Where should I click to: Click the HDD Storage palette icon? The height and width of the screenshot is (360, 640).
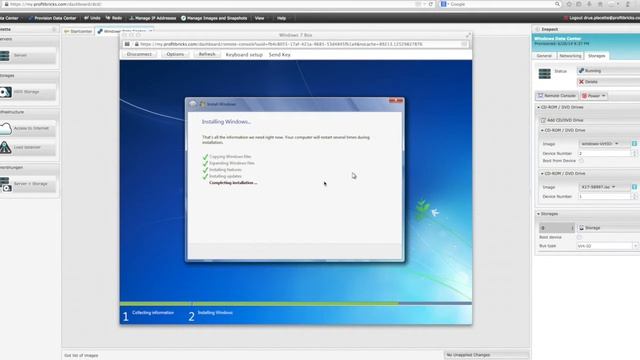point(5,92)
